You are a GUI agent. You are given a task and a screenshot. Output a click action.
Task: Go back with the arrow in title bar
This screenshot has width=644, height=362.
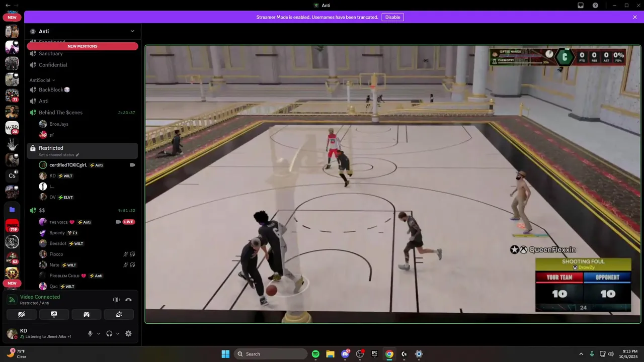8,6
